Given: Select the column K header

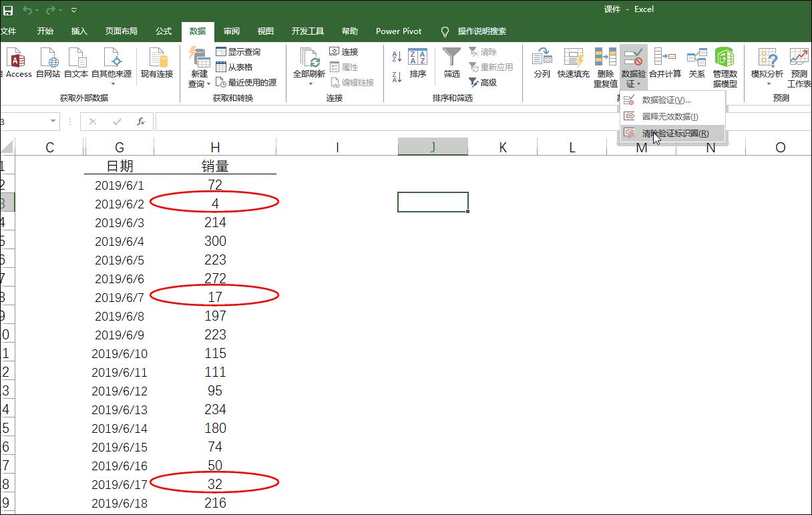Looking at the screenshot, I should [502, 146].
